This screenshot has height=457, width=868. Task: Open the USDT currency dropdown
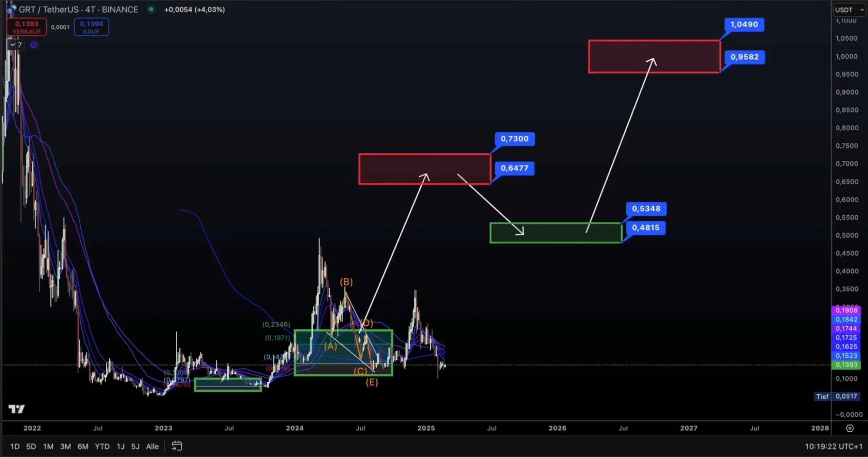pyautogui.click(x=849, y=10)
